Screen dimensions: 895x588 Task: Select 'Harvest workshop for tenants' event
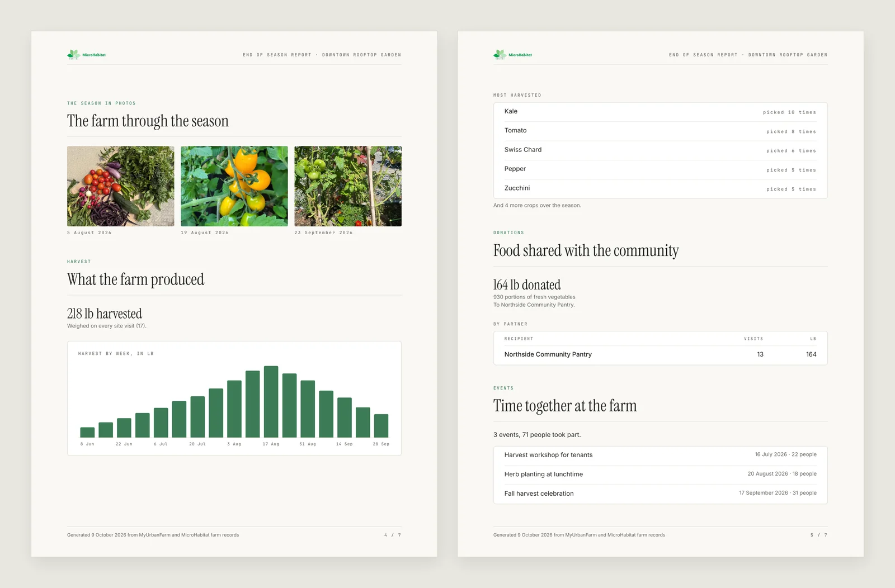(660, 455)
